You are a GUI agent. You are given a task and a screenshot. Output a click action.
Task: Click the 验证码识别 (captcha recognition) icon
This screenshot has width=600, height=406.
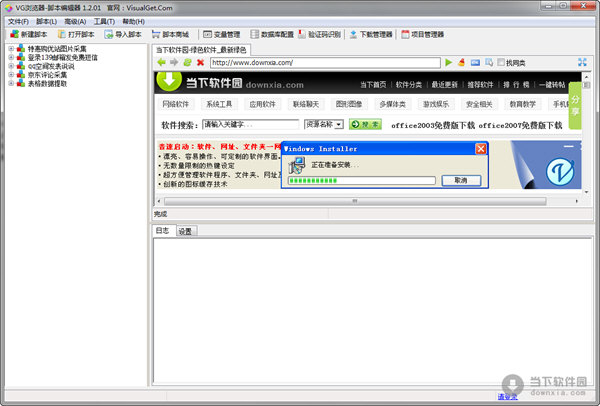(302, 34)
